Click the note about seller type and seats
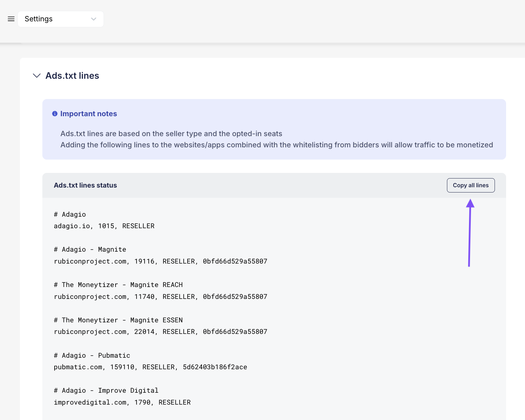This screenshot has width=525, height=420. (171, 134)
